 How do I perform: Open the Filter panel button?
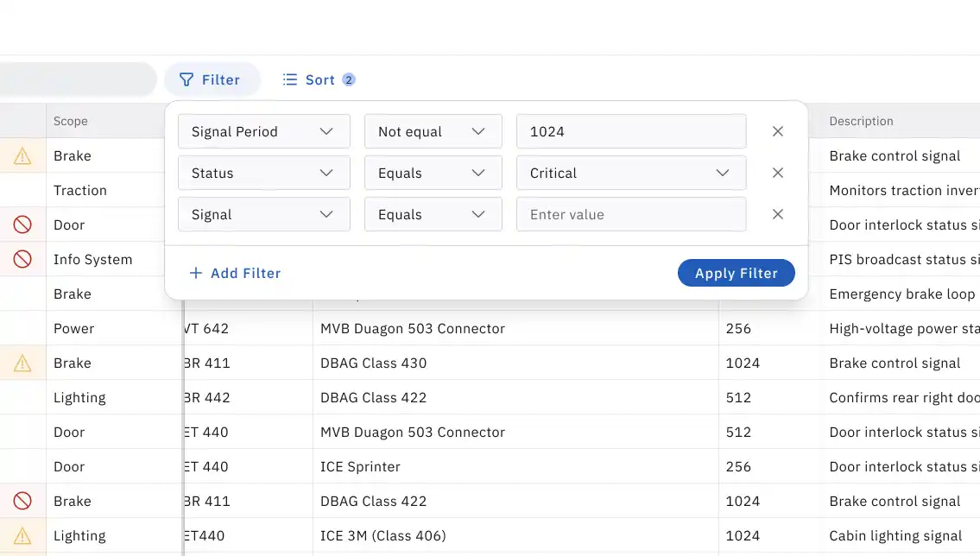[x=211, y=79]
